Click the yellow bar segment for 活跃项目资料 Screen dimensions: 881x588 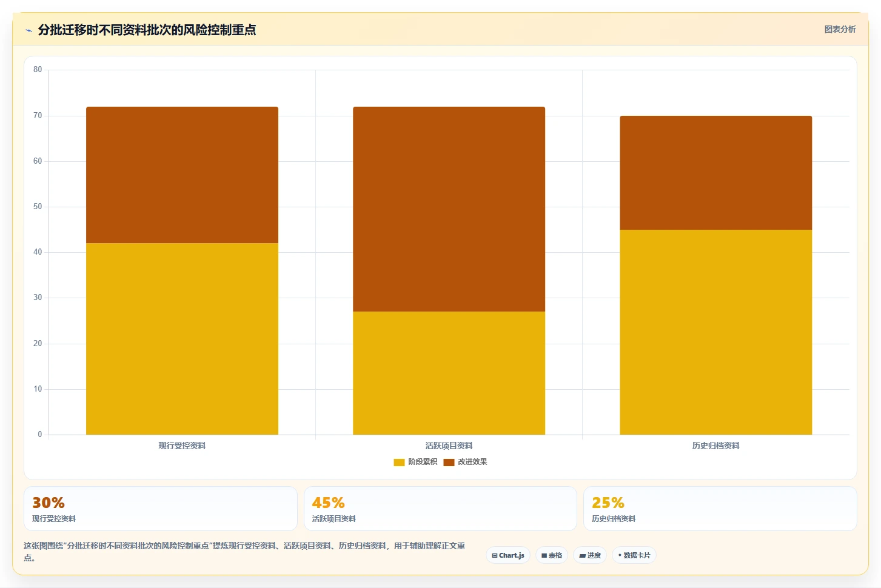tap(449, 373)
